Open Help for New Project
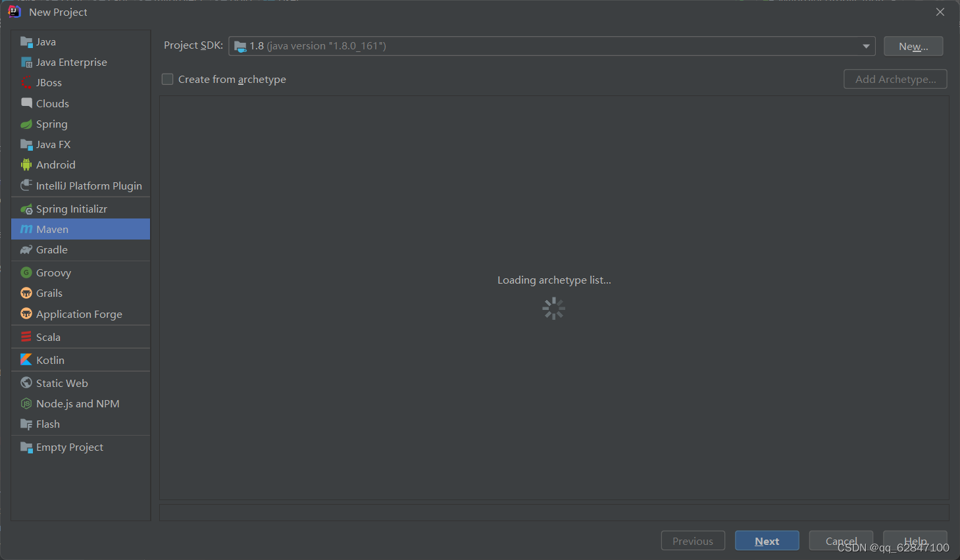 click(915, 541)
